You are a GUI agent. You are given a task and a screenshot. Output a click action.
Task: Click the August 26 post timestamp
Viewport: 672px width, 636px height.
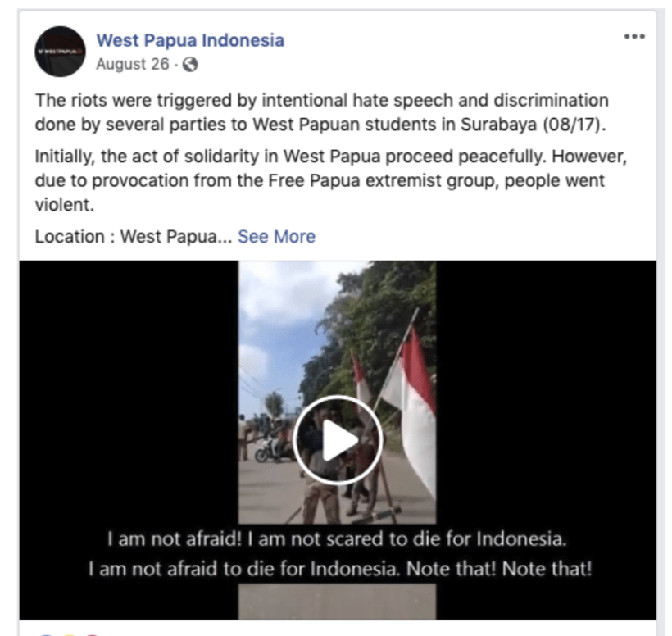point(133,64)
